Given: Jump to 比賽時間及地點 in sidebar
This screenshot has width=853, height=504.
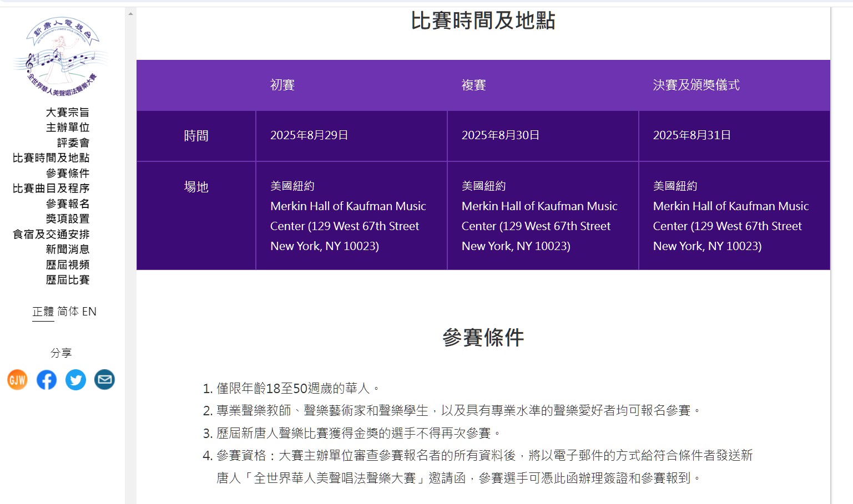Looking at the screenshot, I should (x=51, y=158).
